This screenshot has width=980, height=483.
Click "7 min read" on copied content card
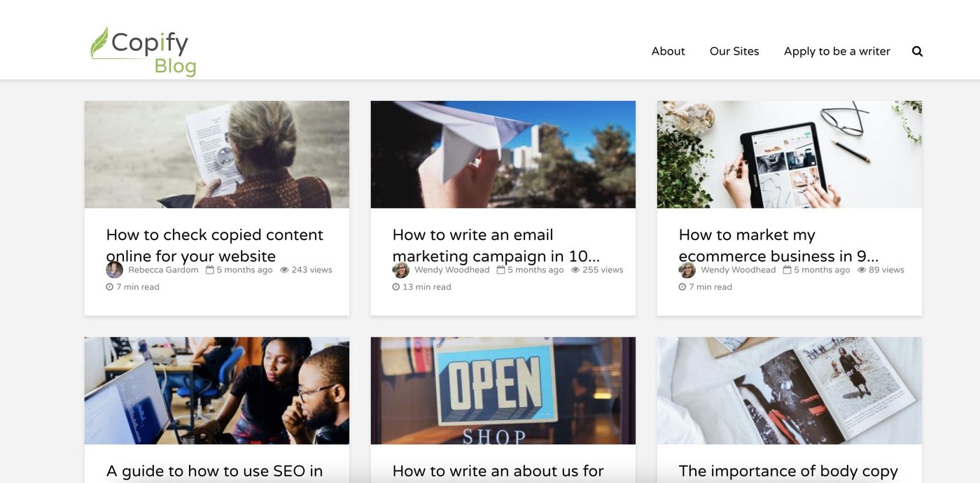click(x=138, y=287)
